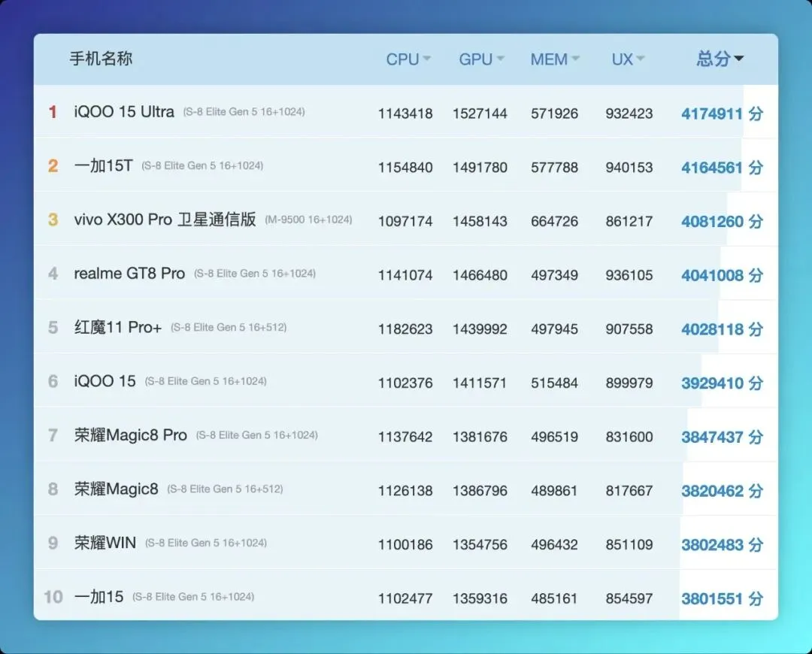This screenshot has height=654, width=812.
Task: Select total score 4081260 分
Action: coord(722,221)
